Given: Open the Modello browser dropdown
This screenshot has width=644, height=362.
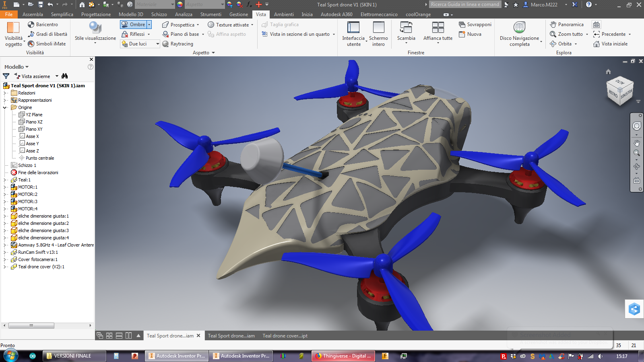Looking at the screenshot, I should tap(27, 67).
